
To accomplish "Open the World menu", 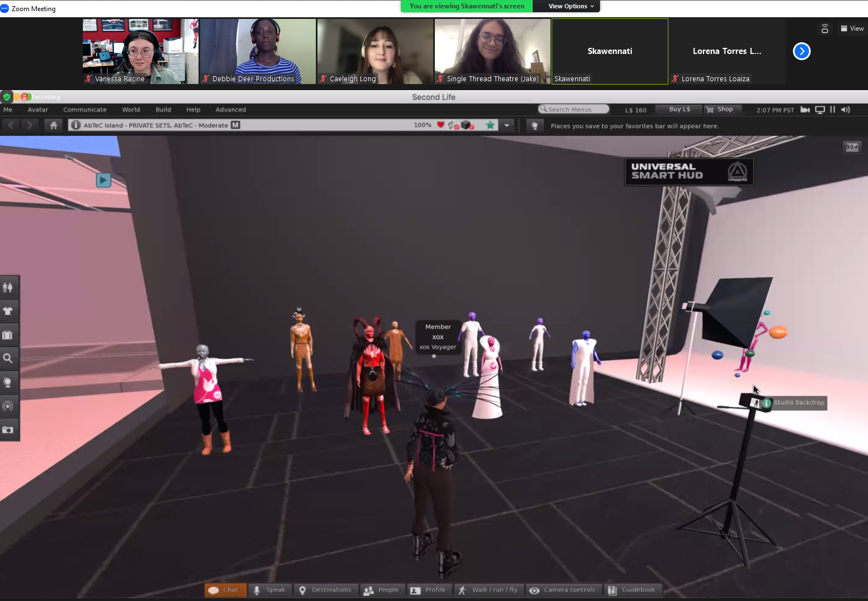I will [x=131, y=110].
